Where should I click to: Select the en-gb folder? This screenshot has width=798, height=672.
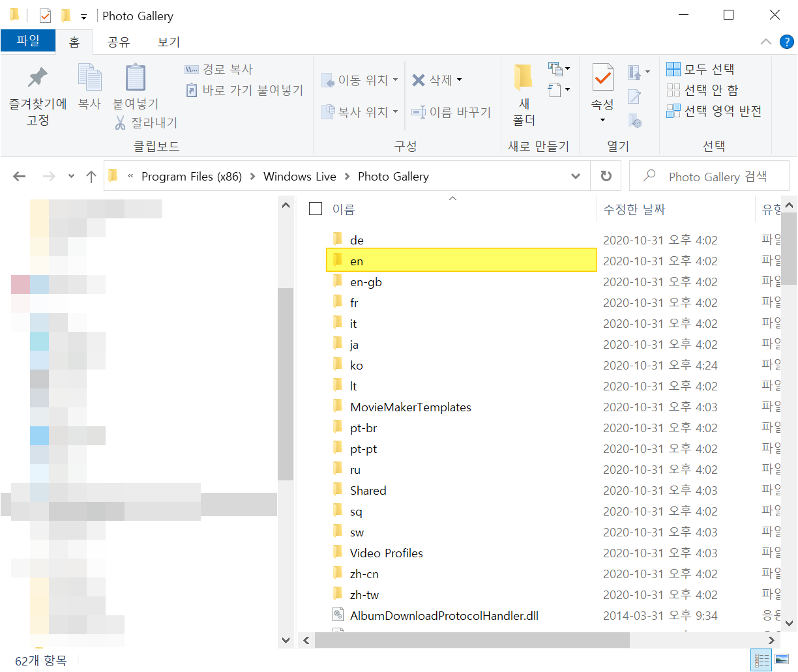click(x=461, y=282)
